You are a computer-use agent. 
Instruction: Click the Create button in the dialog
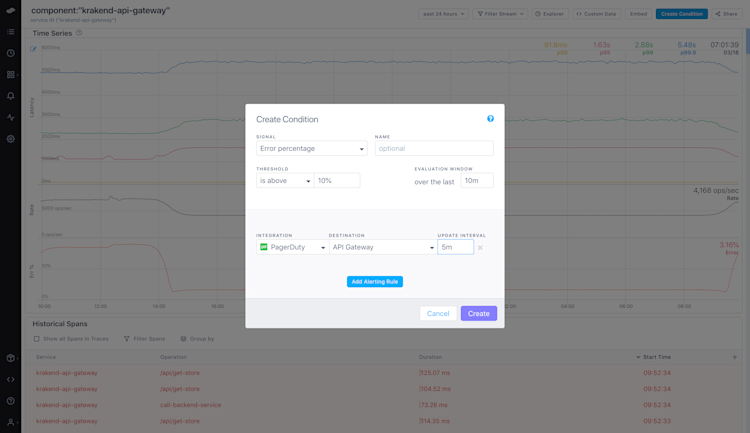[478, 313]
